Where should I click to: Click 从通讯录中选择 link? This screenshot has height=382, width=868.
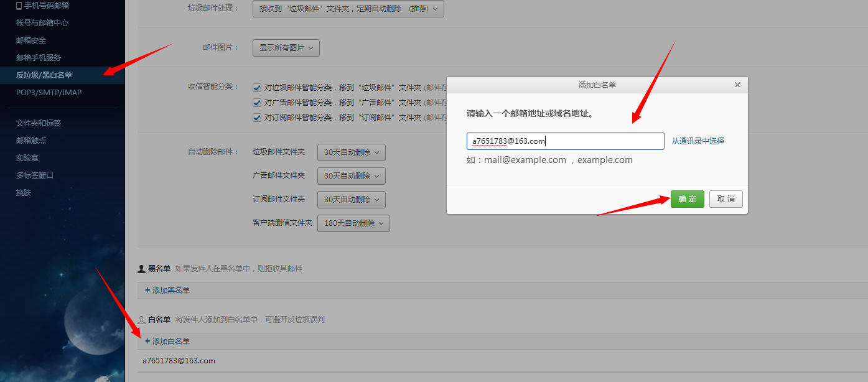coord(698,141)
